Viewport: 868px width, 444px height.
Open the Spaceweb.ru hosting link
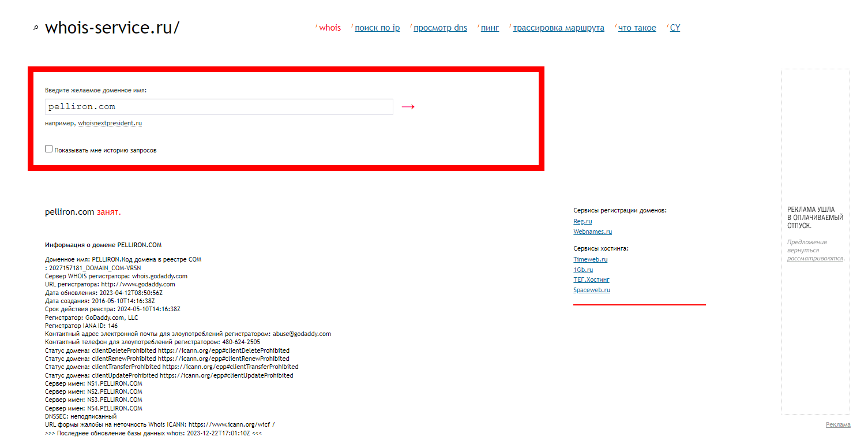click(x=591, y=290)
